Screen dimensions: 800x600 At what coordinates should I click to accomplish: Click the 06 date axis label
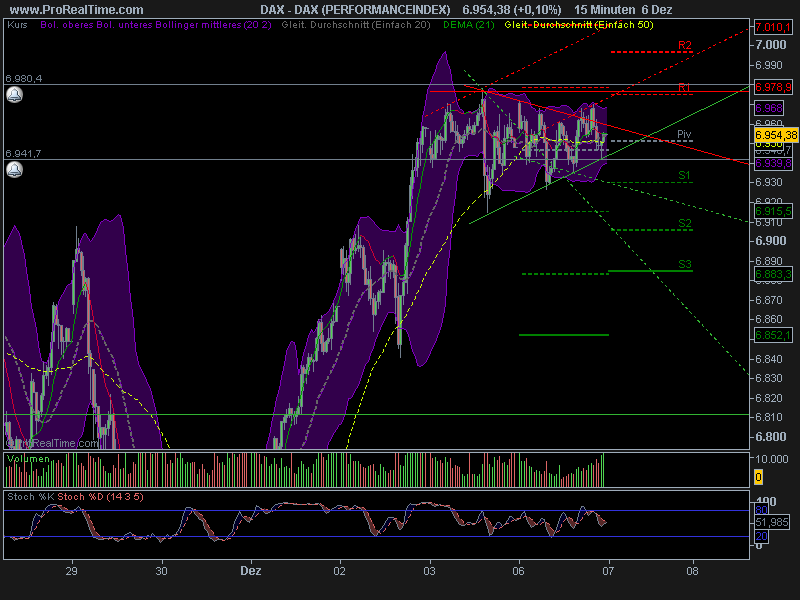[x=518, y=571]
